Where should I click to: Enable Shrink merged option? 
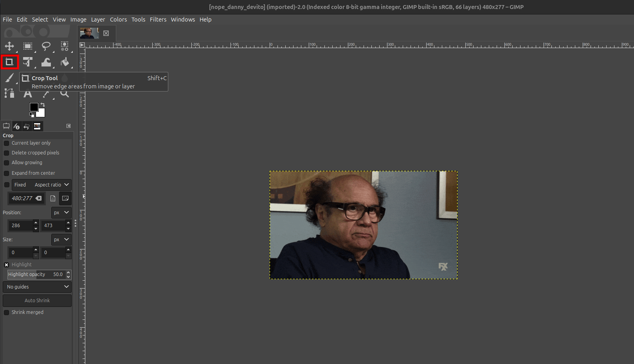(x=6, y=312)
